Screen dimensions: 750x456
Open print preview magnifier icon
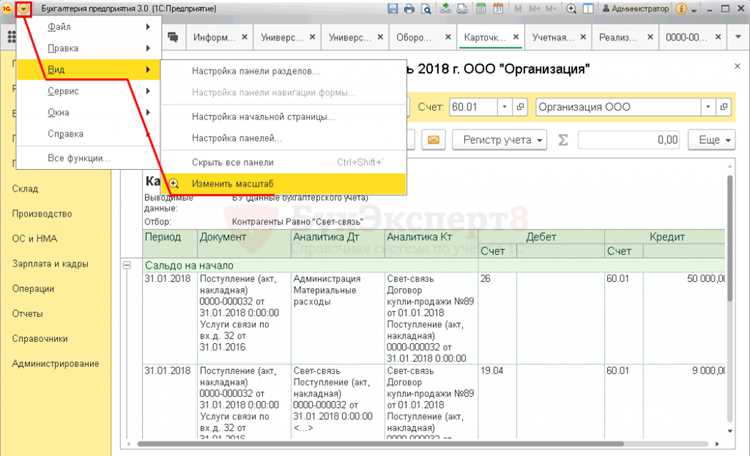coord(426,9)
